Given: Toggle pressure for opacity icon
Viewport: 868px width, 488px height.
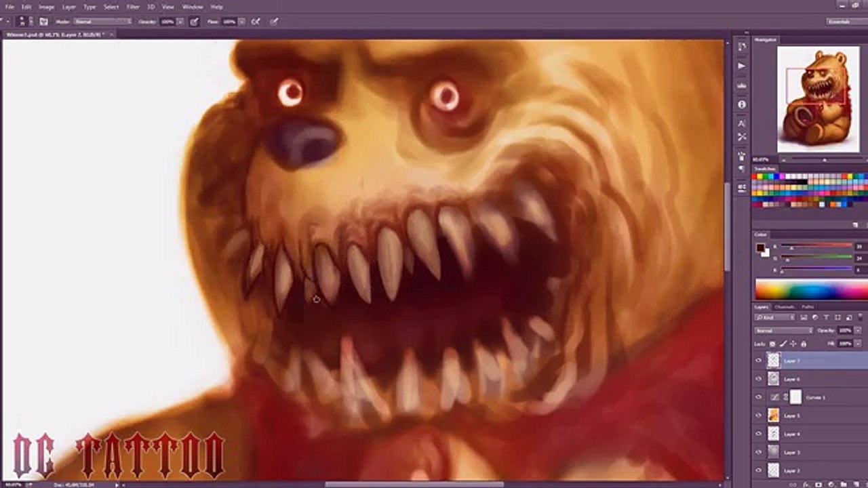Looking at the screenshot, I should (x=194, y=22).
